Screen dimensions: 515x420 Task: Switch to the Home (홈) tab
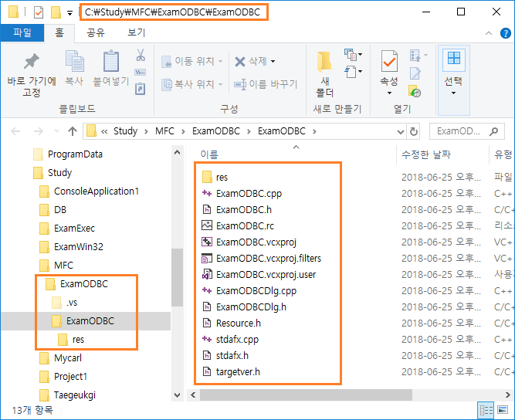tap(59, 33)
